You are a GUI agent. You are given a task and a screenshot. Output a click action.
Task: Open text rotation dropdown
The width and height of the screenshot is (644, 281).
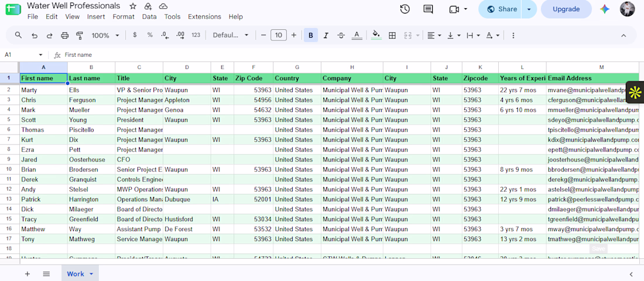pyautogui.click(x=492, y=36)
